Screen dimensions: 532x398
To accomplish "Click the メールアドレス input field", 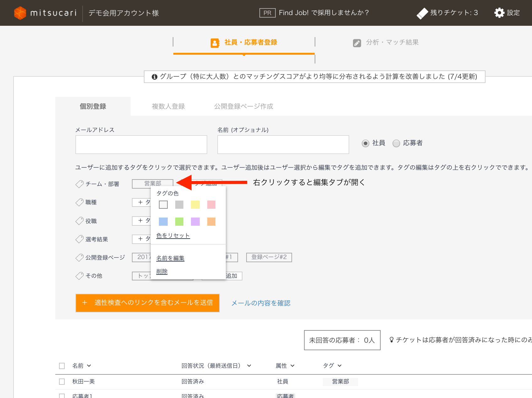I will pos(141,144).
